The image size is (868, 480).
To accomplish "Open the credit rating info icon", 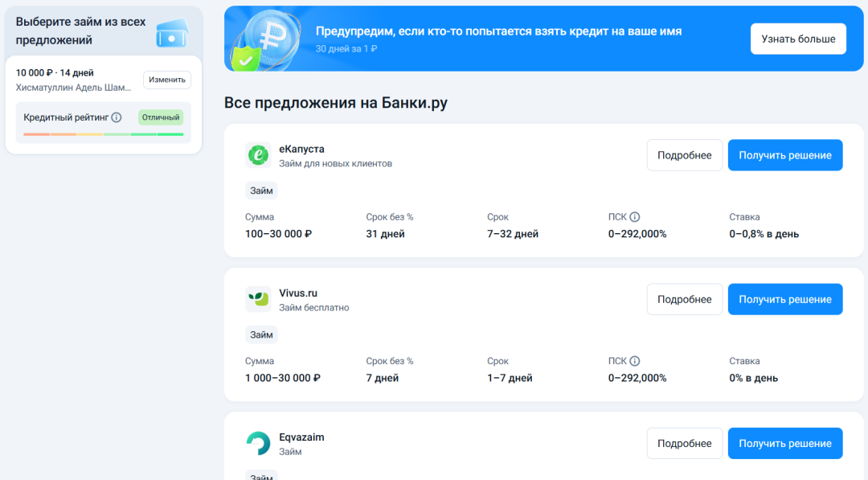I will (117, 117).
